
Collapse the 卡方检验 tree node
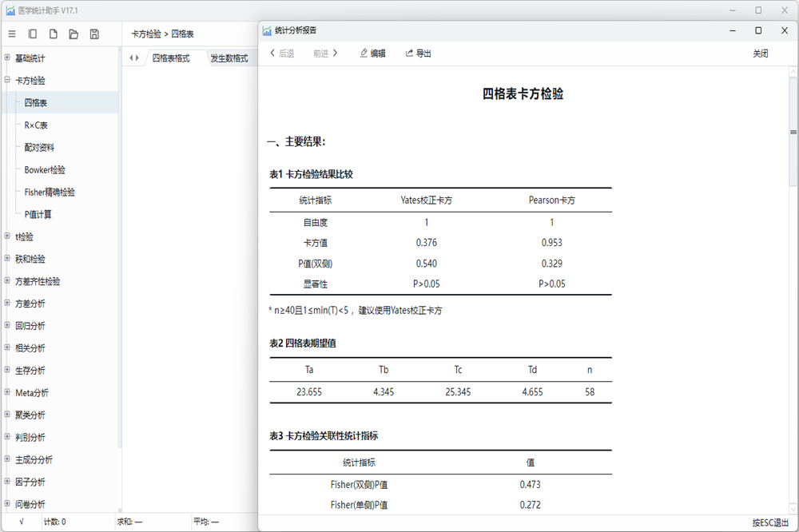pyautogui.click(x=7, y=80)
